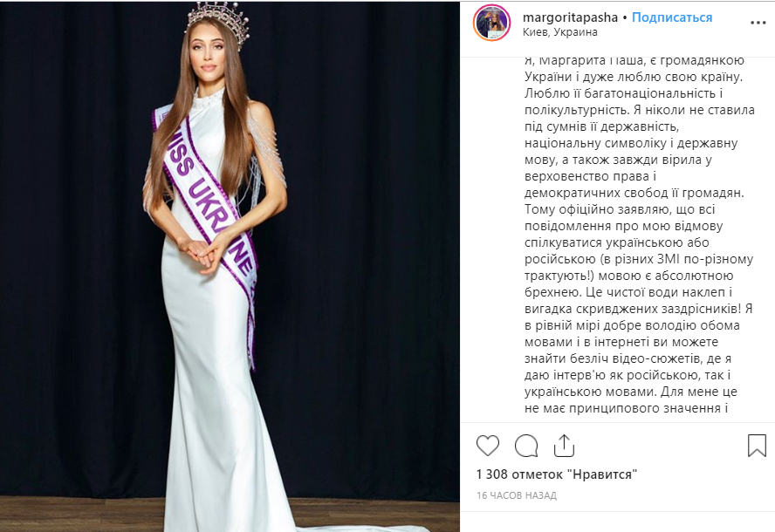The width and height of the screenshot is (775, 532).
Task: View the 1 308 отметок "Нравится" list
Action: coord(556,474)
